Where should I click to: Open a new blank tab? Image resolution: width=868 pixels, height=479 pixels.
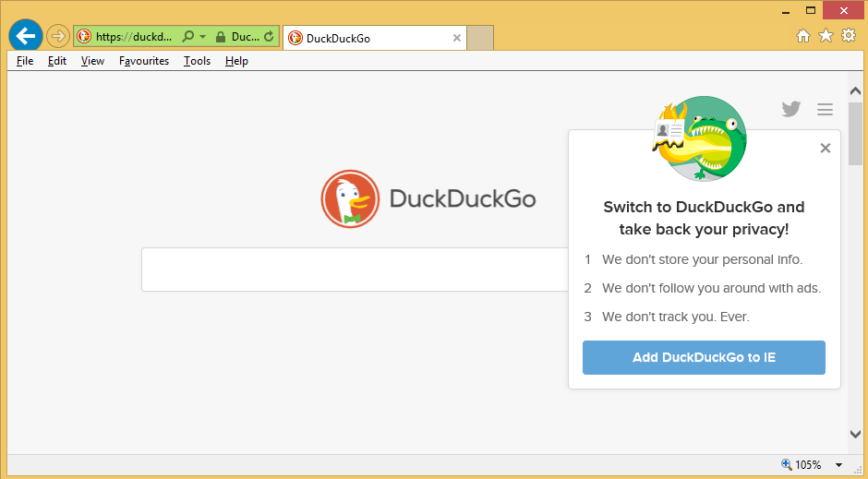(x=480, y=38)
